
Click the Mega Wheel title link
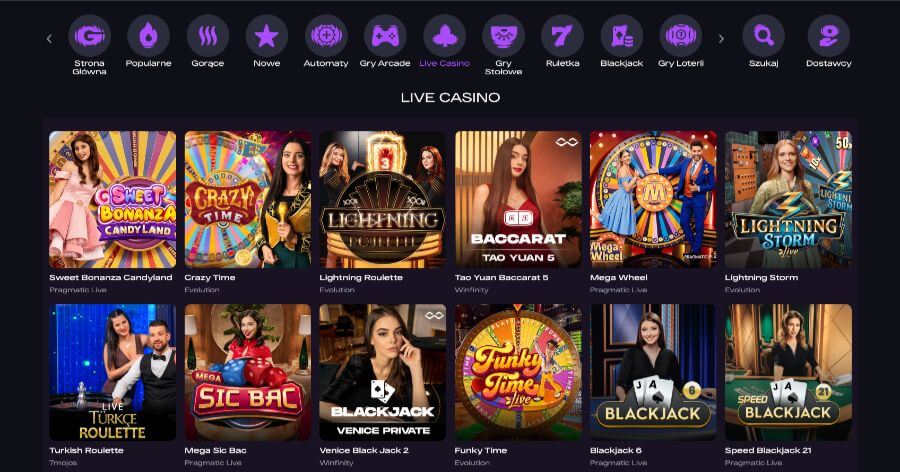(618, 277)
